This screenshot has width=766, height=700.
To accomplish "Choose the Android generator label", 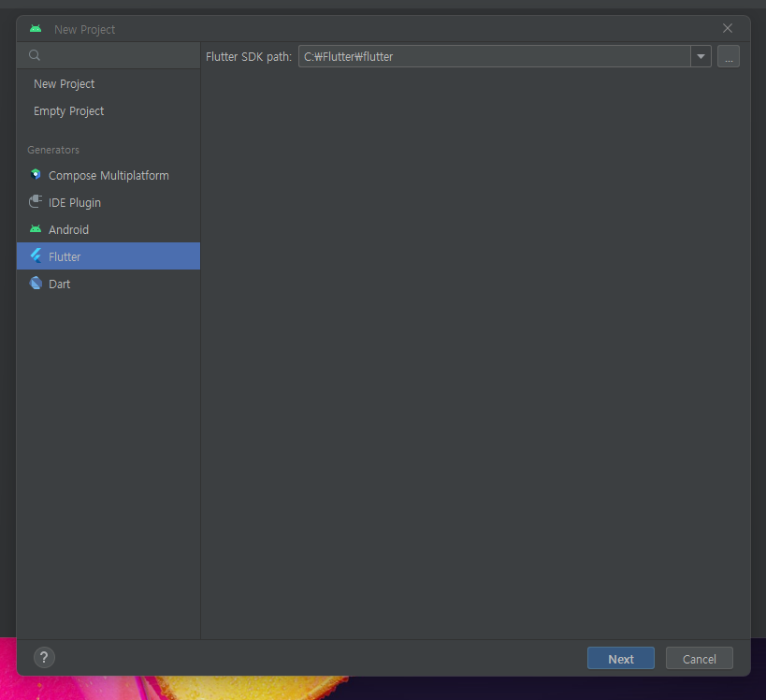I will pyautogui.click(x=69, y=230).
